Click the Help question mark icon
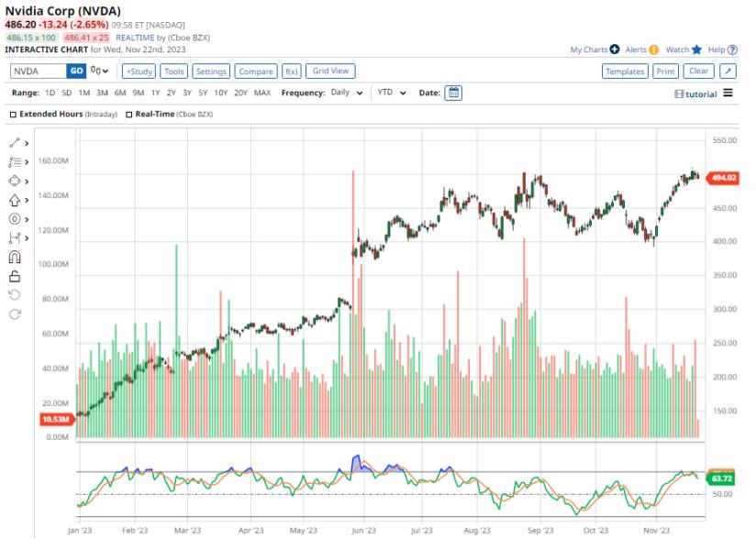 pyautogui.click(x=732, y=49)
